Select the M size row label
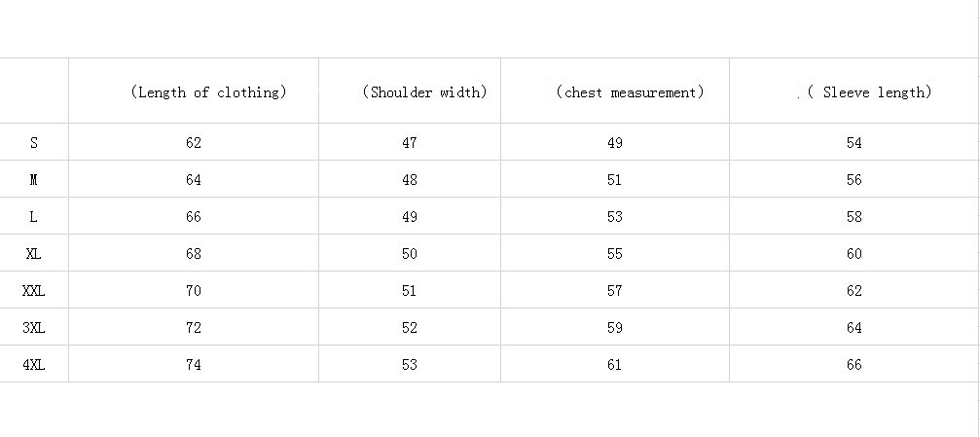The image size is (980, 437). coord(34,180)
